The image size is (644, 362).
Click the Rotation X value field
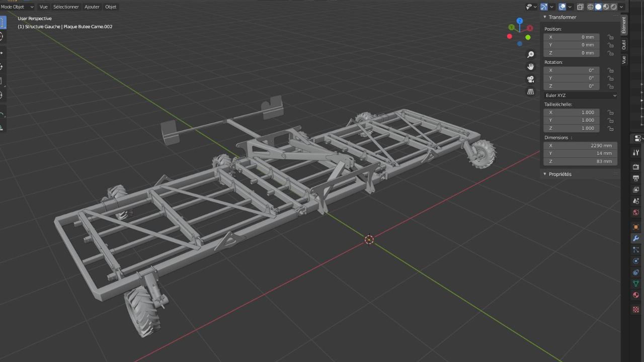pyautogui.click(x=571, y=70)
